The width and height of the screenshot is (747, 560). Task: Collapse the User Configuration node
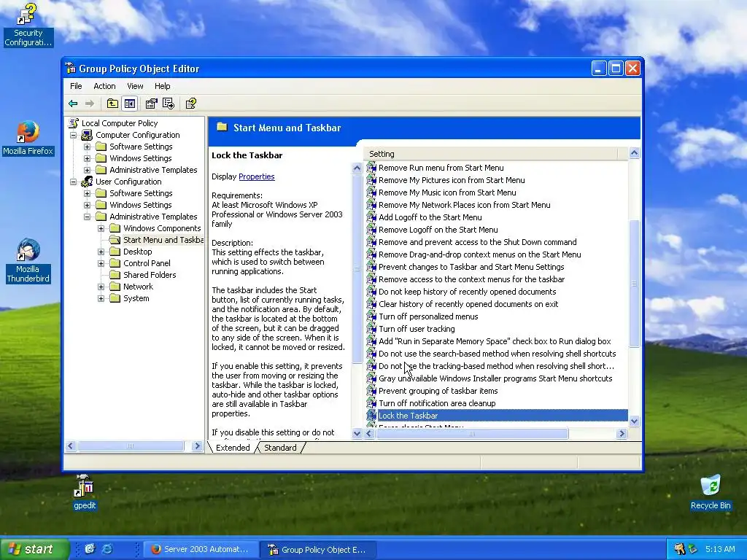(x=74, y=182)
